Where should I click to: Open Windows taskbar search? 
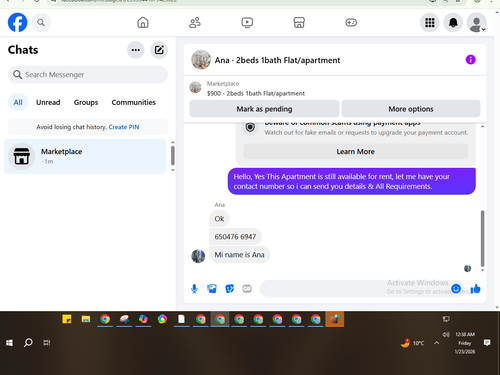click(x=28, y=343)
